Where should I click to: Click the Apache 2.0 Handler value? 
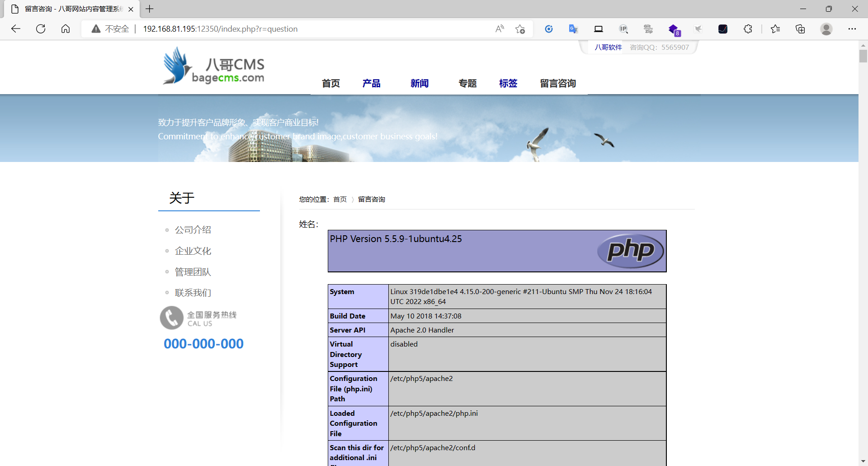422,330
